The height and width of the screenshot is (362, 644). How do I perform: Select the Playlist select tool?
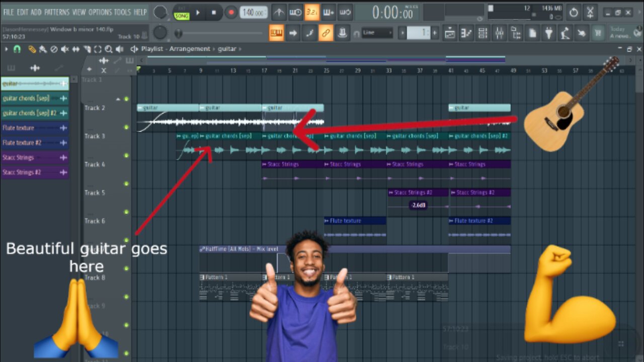click(x=98, y=49)
